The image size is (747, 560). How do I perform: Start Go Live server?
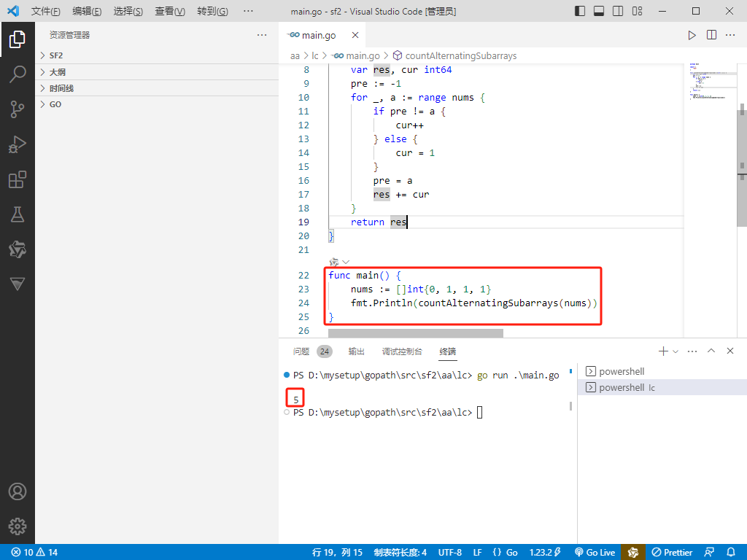[x=595, y=553]
